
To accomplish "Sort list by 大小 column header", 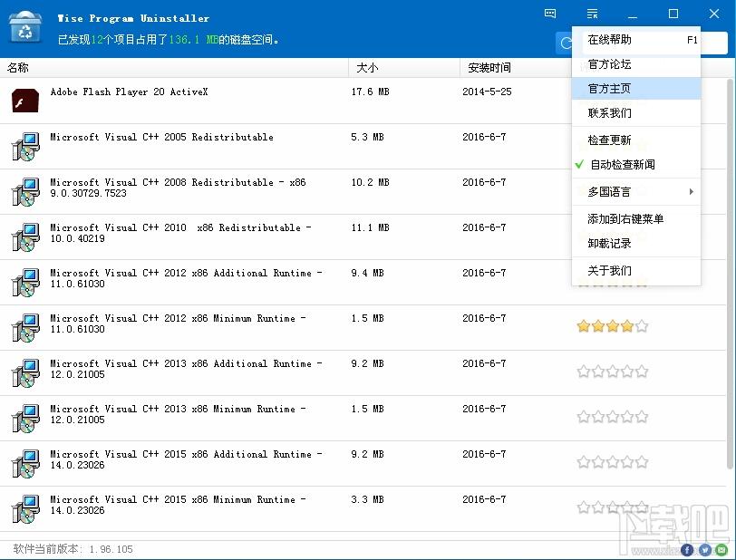I will coord(404,68).
